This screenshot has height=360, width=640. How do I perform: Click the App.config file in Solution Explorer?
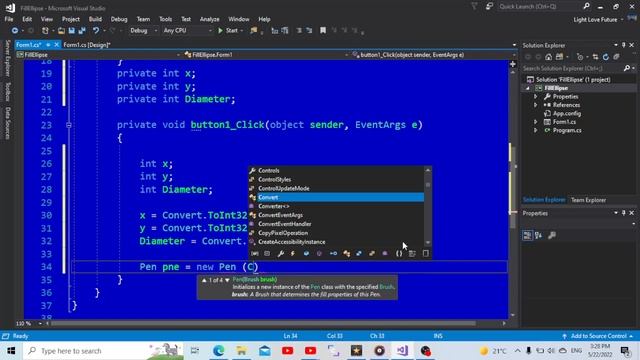click(567, 114)
